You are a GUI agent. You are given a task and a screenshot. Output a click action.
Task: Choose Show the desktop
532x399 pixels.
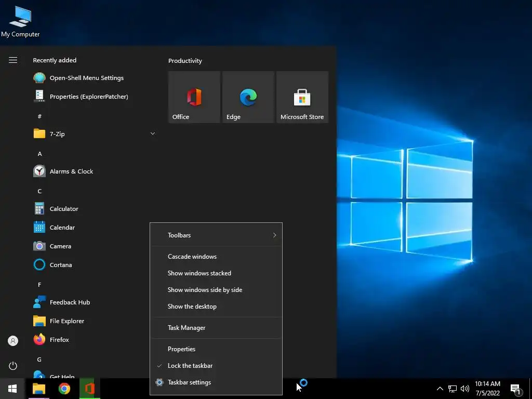coord(216,307)
